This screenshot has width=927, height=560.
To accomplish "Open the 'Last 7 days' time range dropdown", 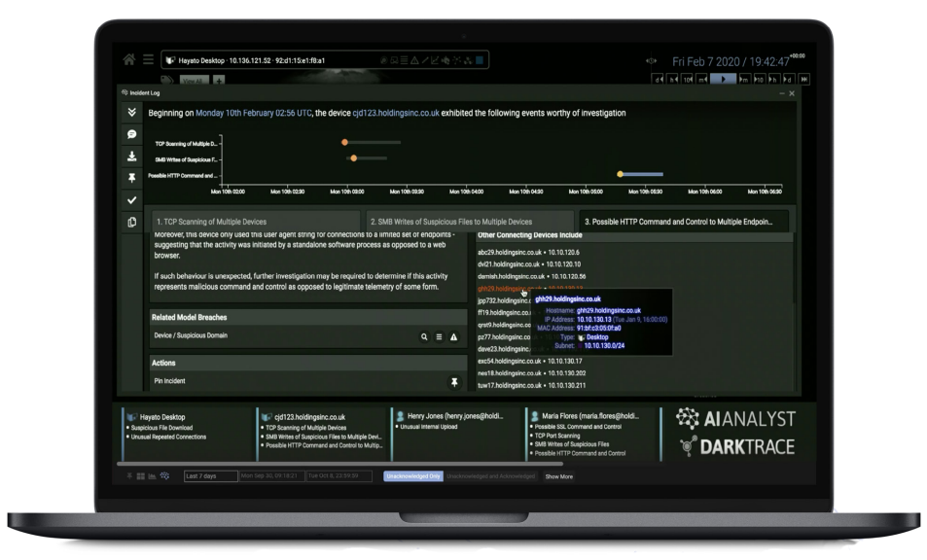I will coord(209,476).
